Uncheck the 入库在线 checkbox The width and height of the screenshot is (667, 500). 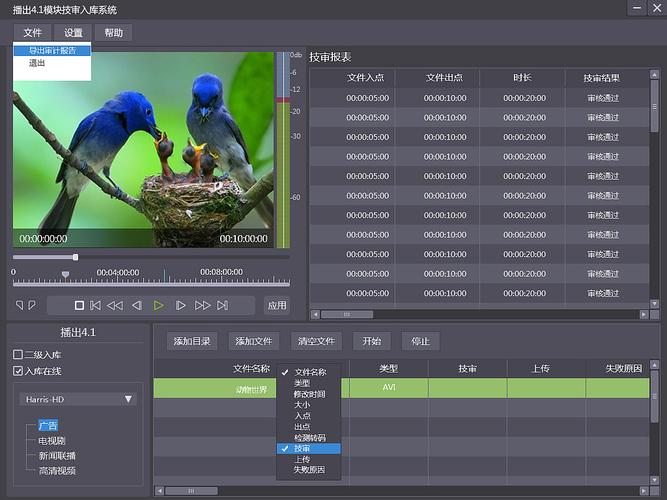(x=18, y=371)
